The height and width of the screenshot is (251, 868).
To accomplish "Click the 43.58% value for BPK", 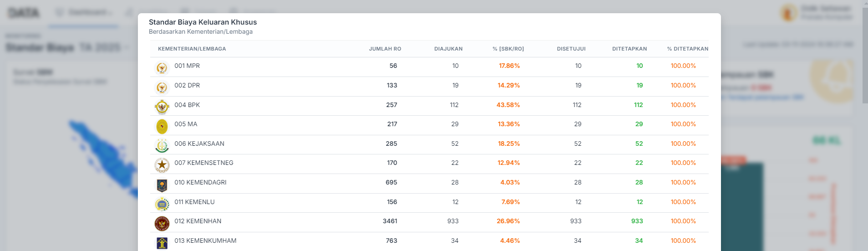I will (x=508, y=105).
